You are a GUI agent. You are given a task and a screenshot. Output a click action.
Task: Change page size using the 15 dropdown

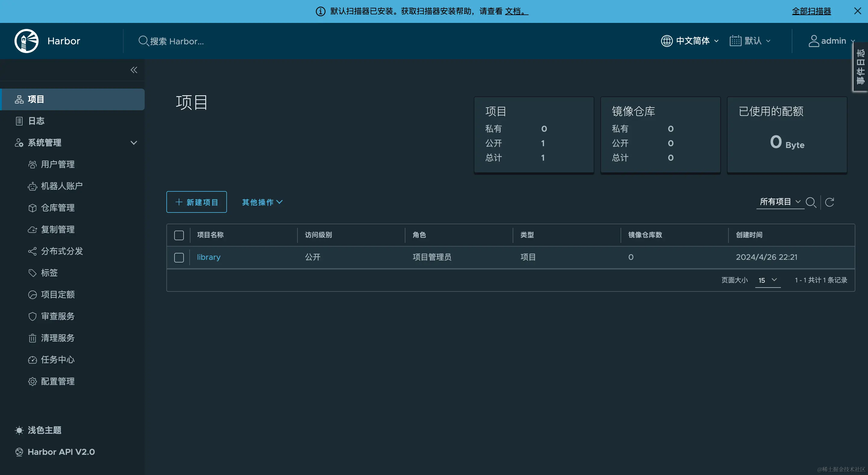pyautogui.click(x=768, y=280)
